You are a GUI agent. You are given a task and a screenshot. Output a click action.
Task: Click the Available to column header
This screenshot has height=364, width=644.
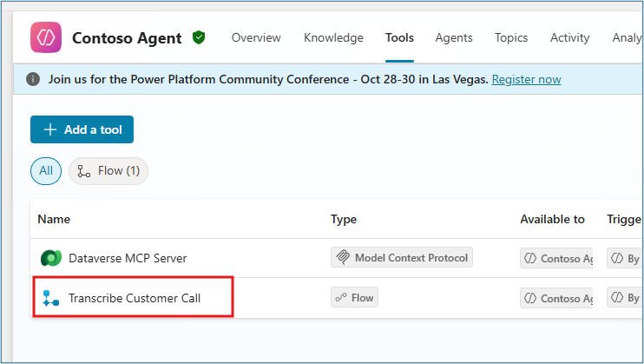point(552,219)
